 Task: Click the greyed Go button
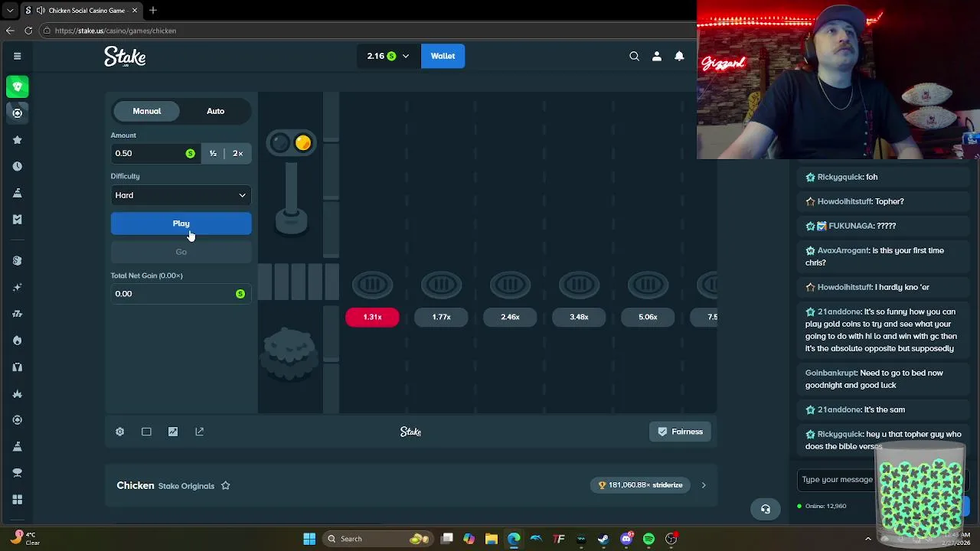click(x=181, y=252)
